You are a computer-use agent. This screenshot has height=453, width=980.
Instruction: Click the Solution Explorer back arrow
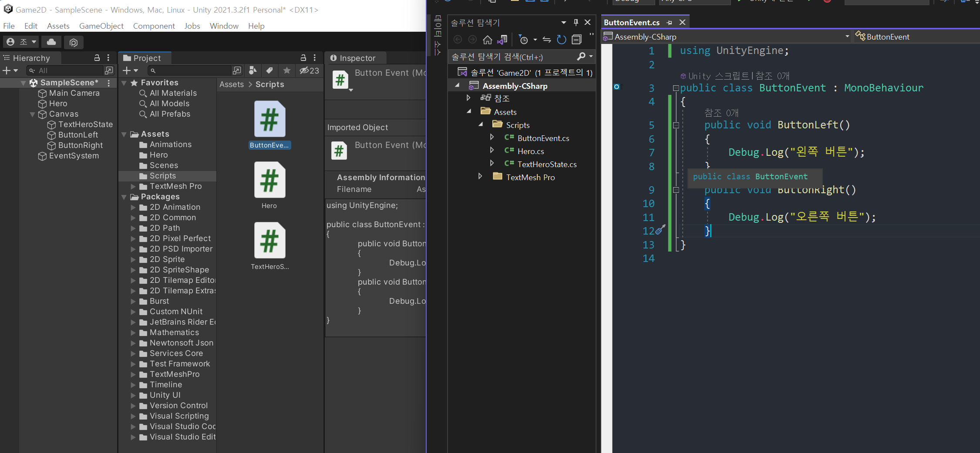pyautogui.click(x=458, y=40)
